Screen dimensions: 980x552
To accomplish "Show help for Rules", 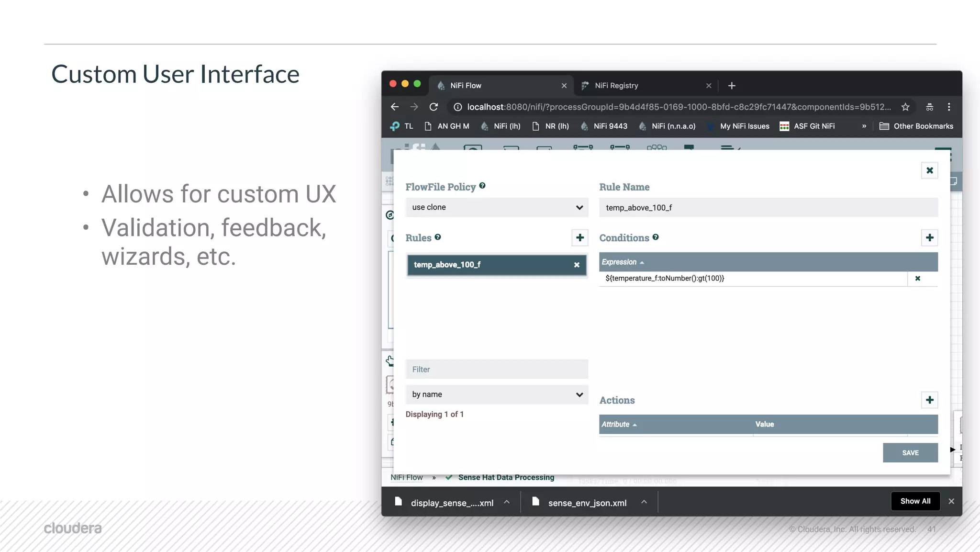I will [438, 237].
